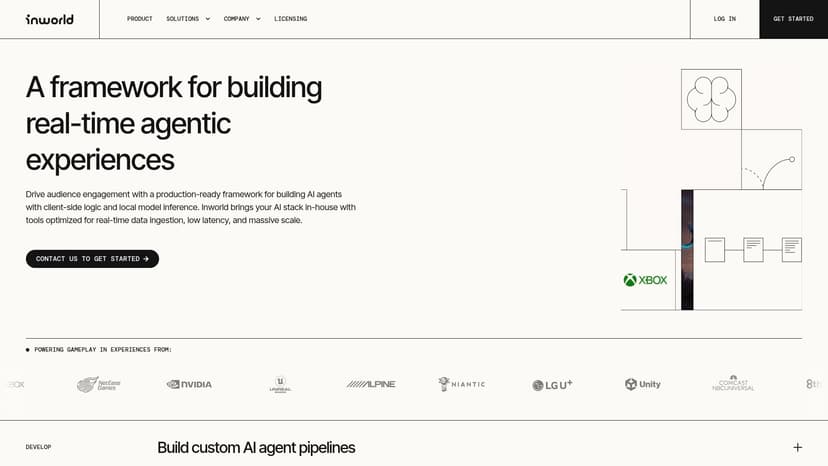Viewport: 828px width, 466px height.
Task: Click the colorful vertical image strip
Action: [x=687, y=249]
